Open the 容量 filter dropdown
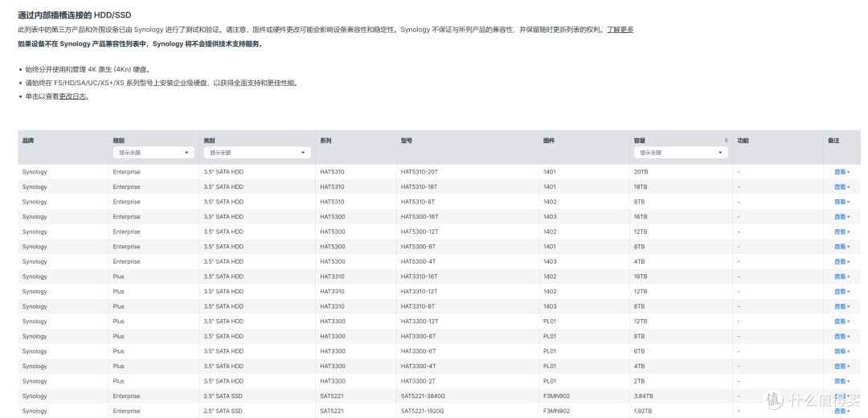 (681, 152)
